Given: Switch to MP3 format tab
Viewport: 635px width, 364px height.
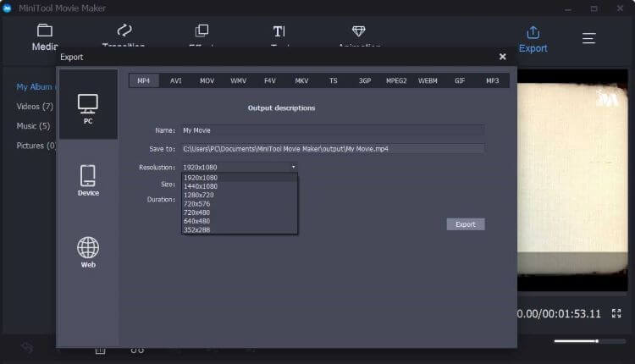Looking at the screenshot, I should pos(493,80).
